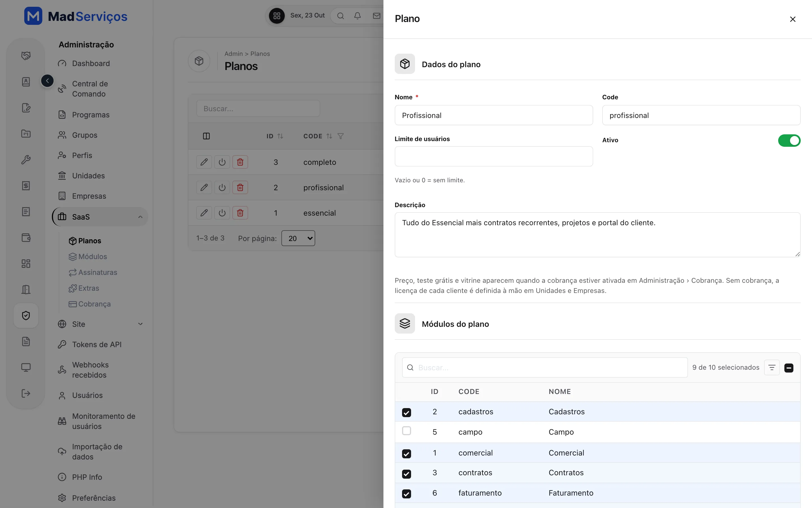Open Tokens de API page
Viewport: 812px width, 508px height.
(x=90, y=344)
